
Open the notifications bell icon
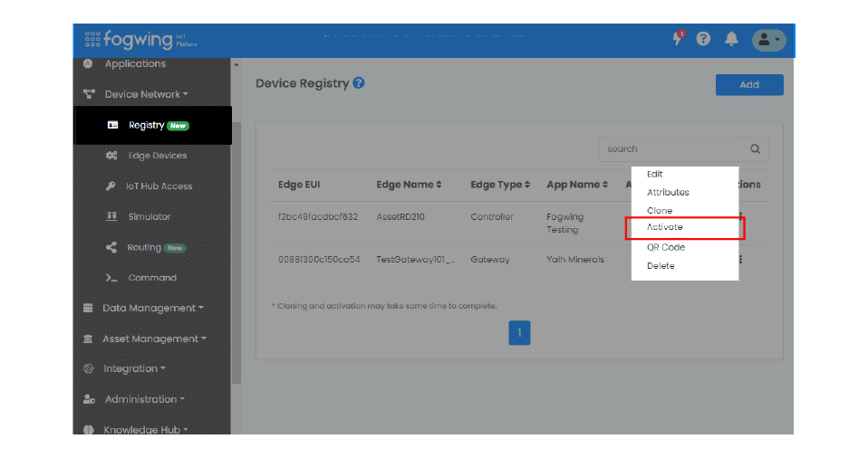[731, 39]
